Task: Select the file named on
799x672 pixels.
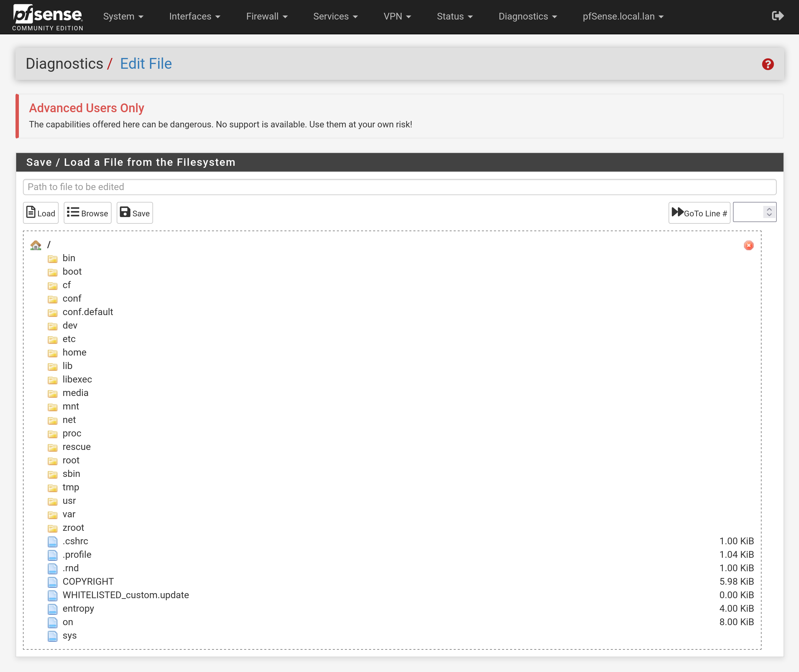Action: (68, 622)
